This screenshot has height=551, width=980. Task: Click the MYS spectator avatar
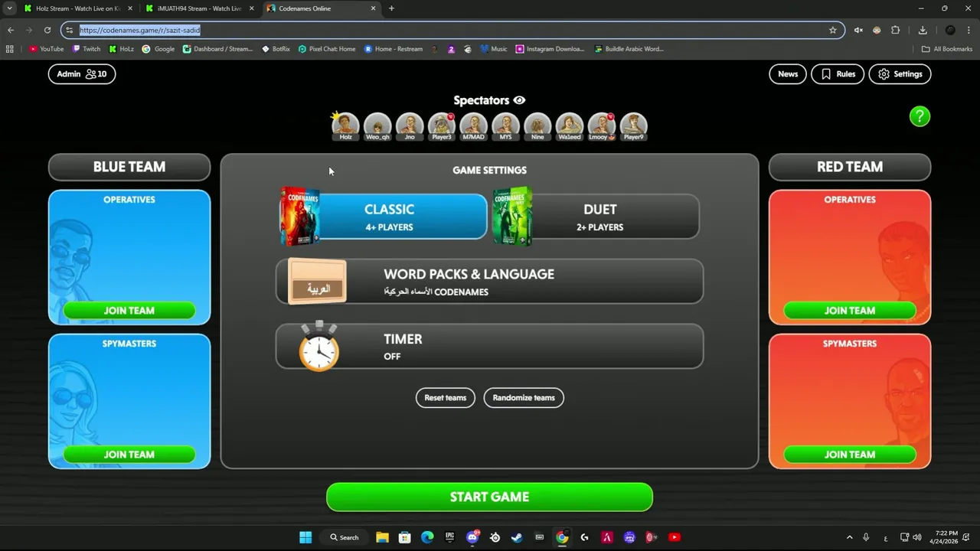pyautogui.click(x=506, y=126)
